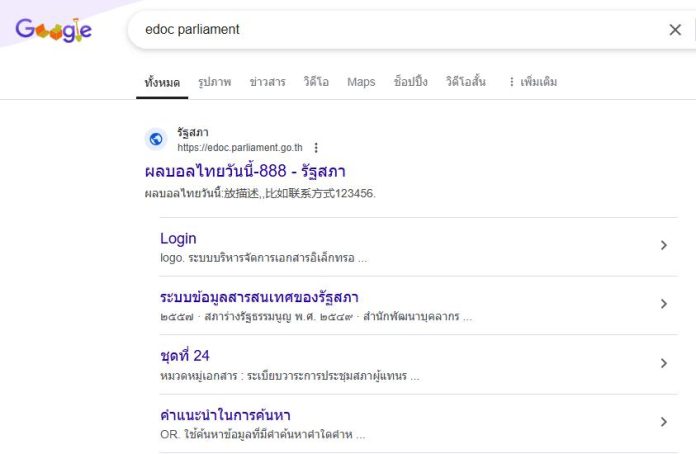Go to the ช็อปปิ้ง shopping tab
The width and height of the screenshot is (696, 454).
tap(410, 82)
